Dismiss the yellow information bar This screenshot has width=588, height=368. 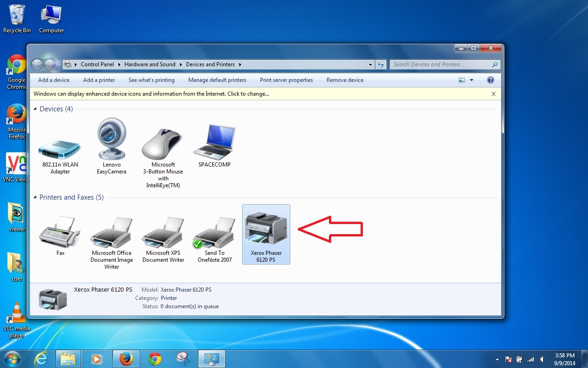[x=493, y=94]
